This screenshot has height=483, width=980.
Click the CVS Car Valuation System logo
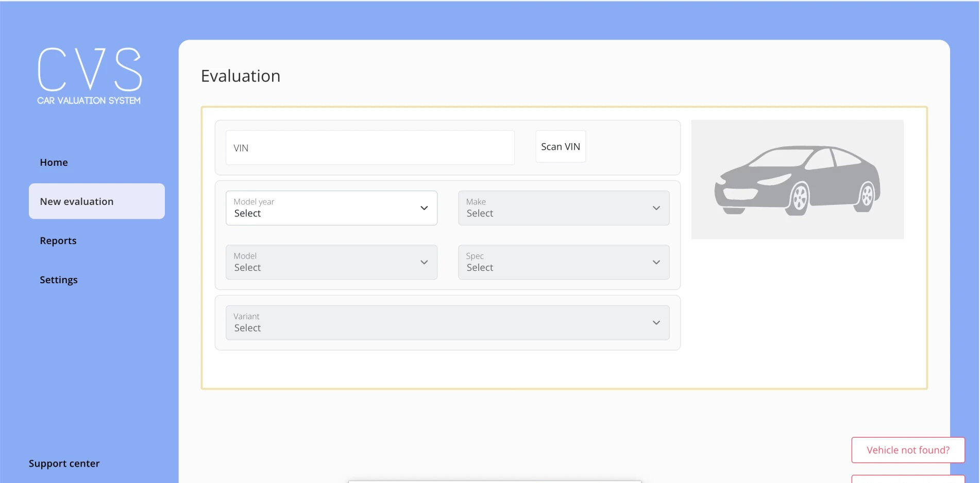[89, 76]
